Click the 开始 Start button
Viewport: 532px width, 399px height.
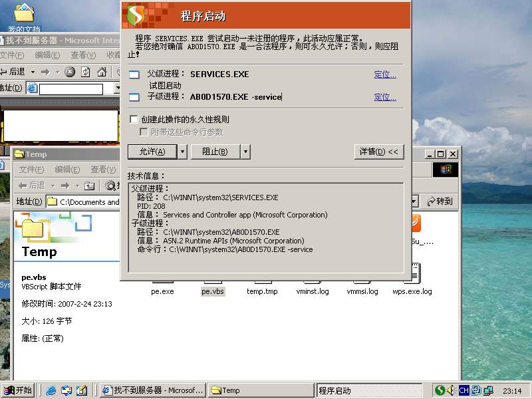(x=18, y=390)
